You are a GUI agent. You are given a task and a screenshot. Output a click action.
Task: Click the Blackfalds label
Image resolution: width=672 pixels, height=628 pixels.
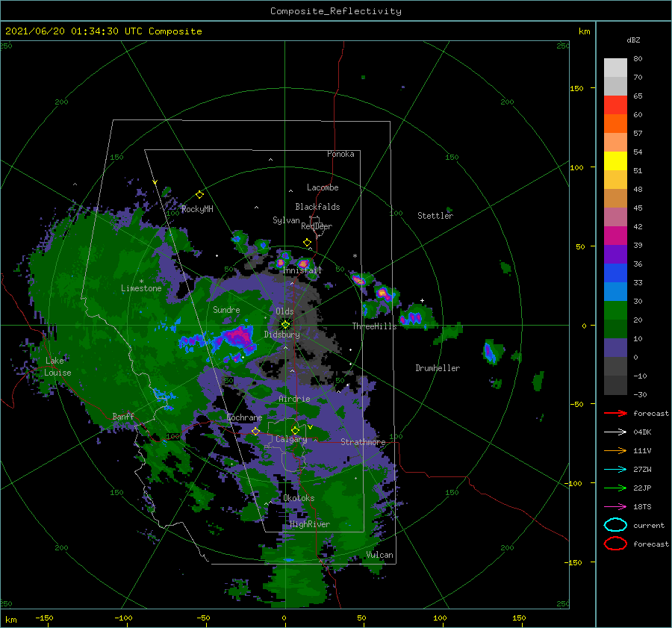(x=317, y=207)
